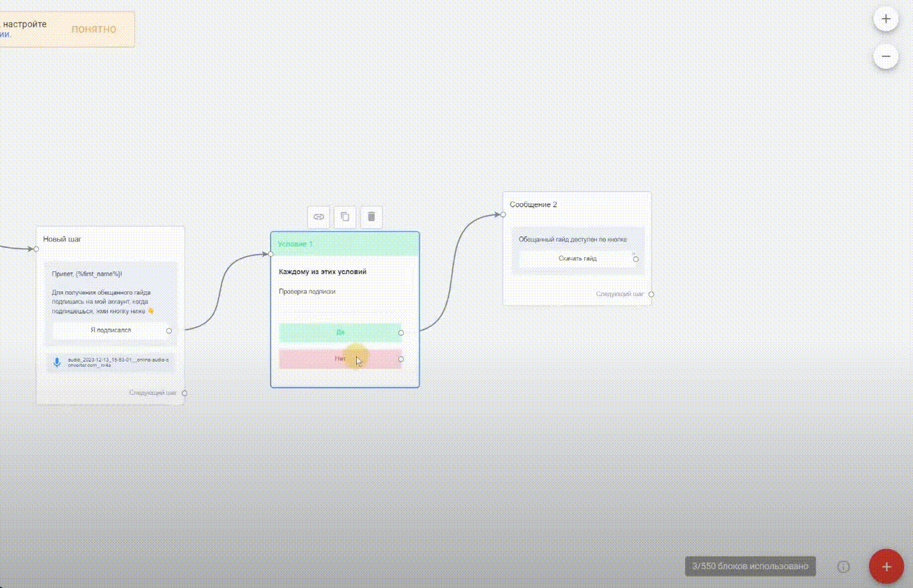
Task: Click the microphone icon on the audio attachment
Action: point(57,362)
